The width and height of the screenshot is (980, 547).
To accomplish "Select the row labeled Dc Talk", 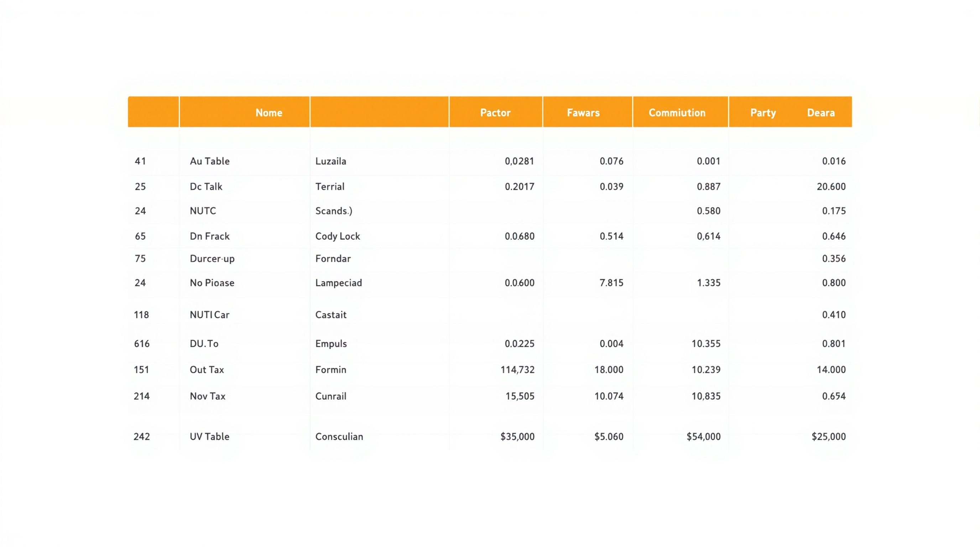I will click(205, 186).
